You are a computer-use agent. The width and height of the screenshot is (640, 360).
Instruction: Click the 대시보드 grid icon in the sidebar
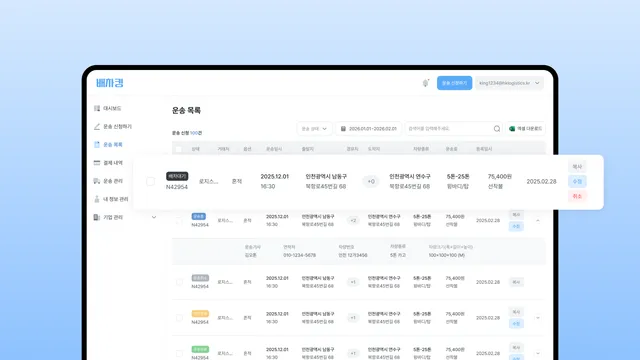(97, 108)
